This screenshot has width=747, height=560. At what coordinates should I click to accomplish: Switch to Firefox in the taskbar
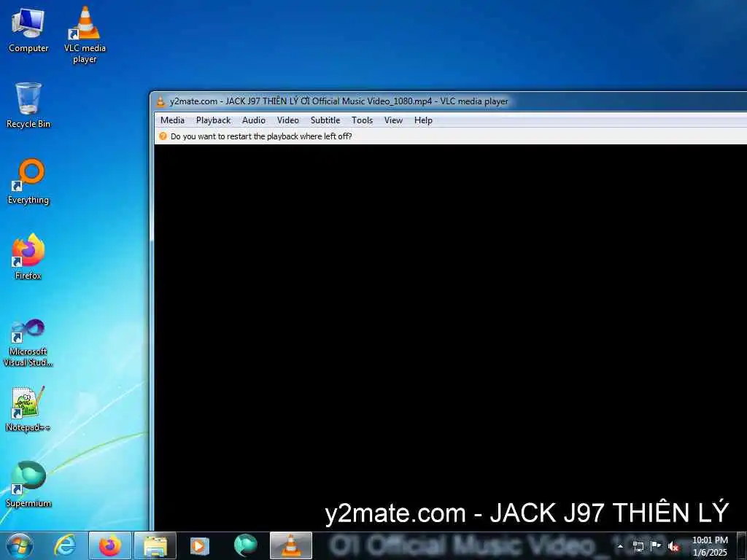click(x=110, y=545)
